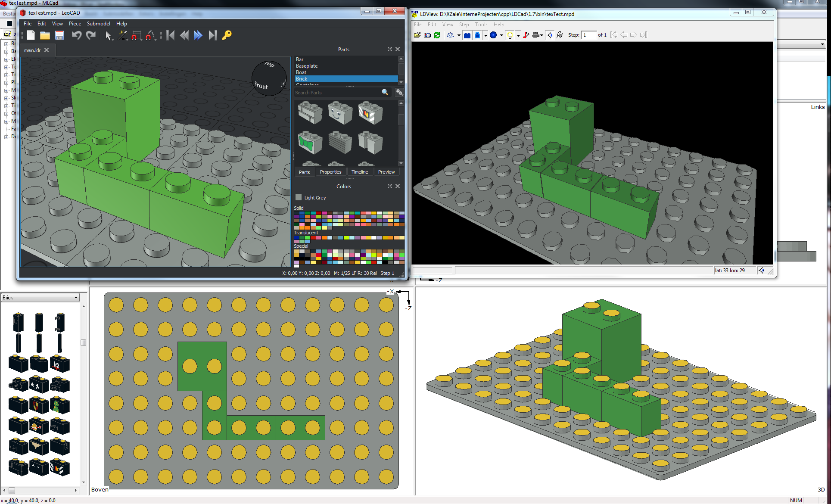This screenshot has height=504, width=831.
Task: Click the LeoCAD save disk icon
Action: pyautogui.click(x=59, y=35)
